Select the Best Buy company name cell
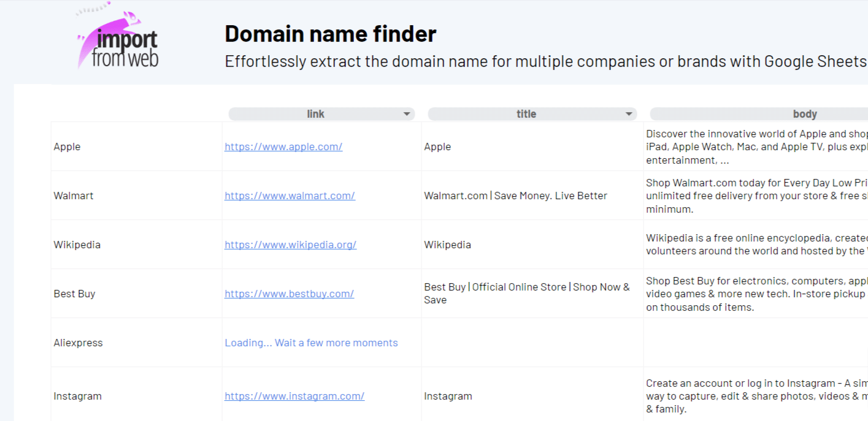 [75, 294]
